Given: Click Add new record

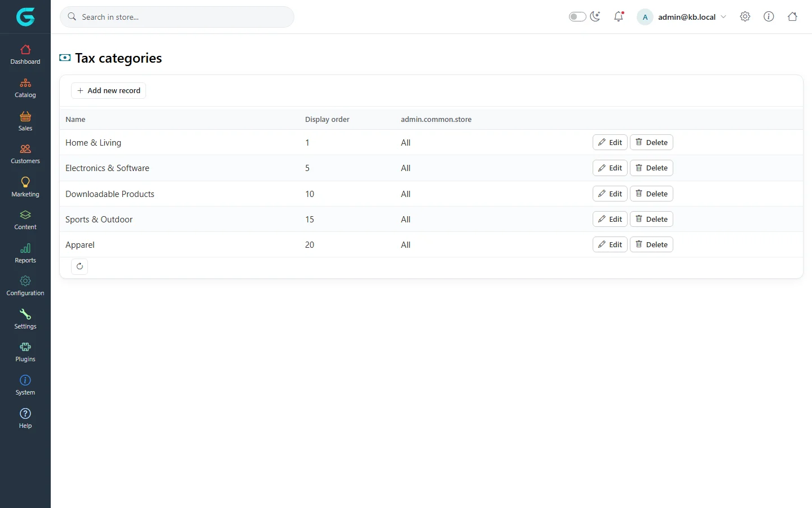Looking at the screenshot, I should [108, 90].
